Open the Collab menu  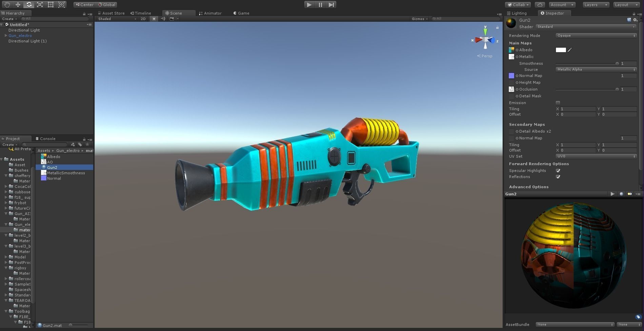[x=518, y=5]
